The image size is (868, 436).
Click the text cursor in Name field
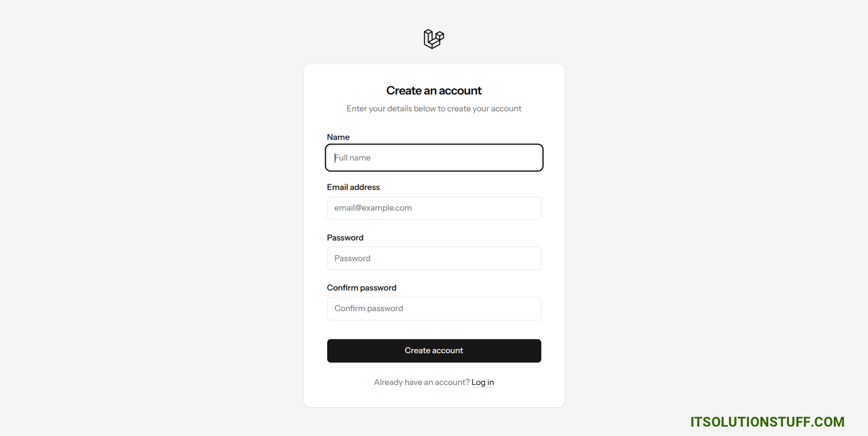point(335,158)
